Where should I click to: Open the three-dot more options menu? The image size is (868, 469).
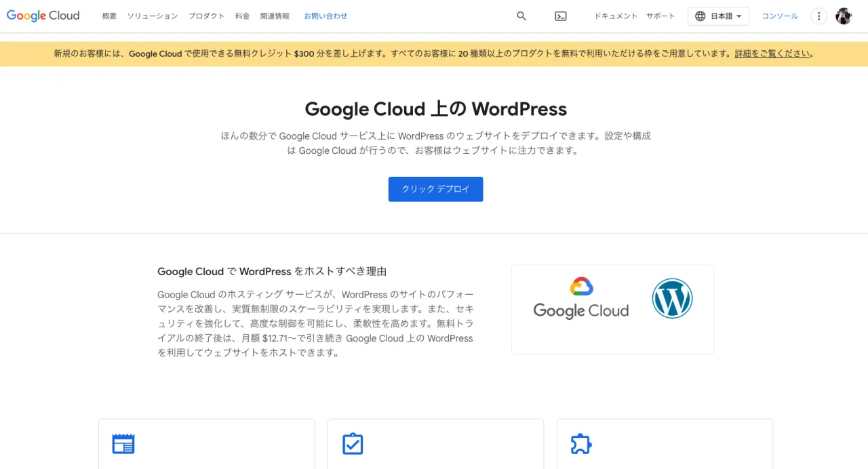tap(819, 16)
